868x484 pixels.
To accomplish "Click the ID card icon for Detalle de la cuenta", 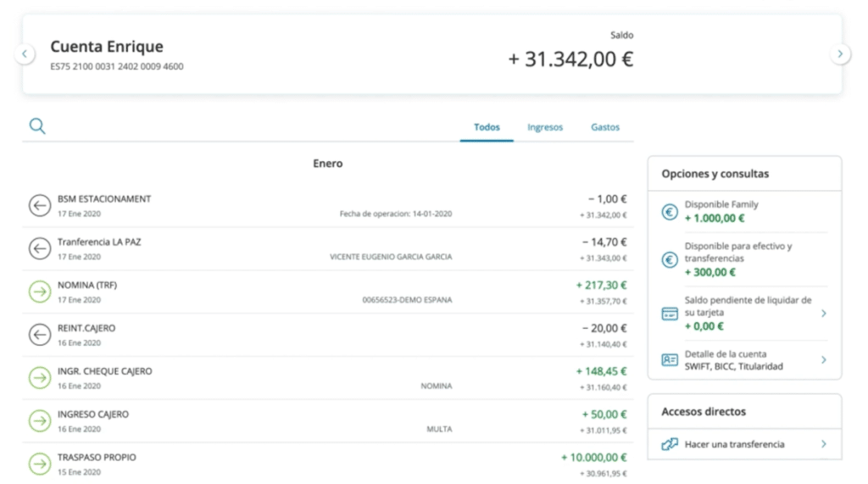I will (670, 360).
